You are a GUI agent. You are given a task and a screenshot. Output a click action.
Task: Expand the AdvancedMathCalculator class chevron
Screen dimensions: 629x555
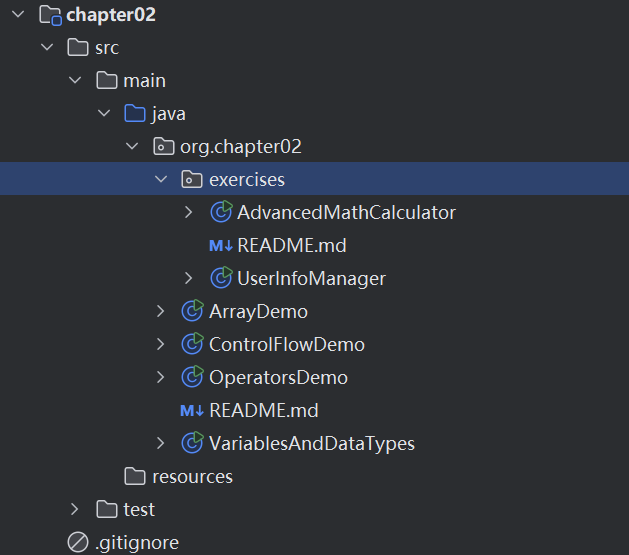coord(189,212)
